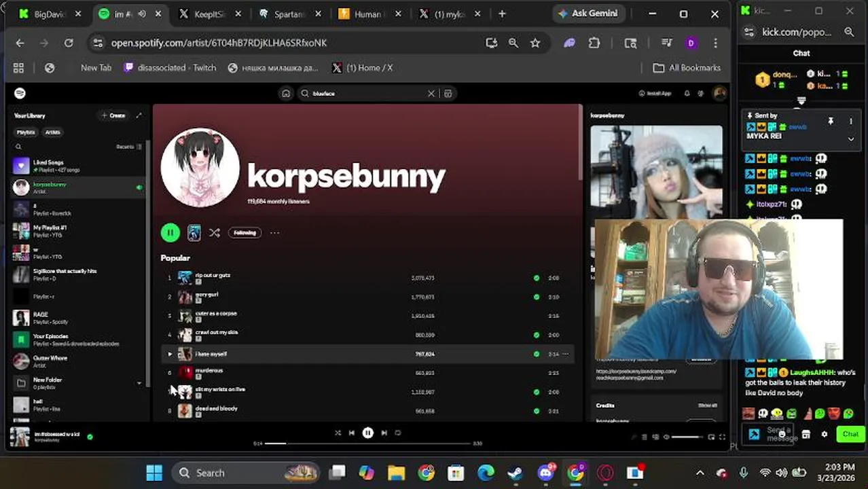The image size is (868, 489).
Task: Enable shuffle for korpsebunny artist page
Action: (x=215, y=233)
